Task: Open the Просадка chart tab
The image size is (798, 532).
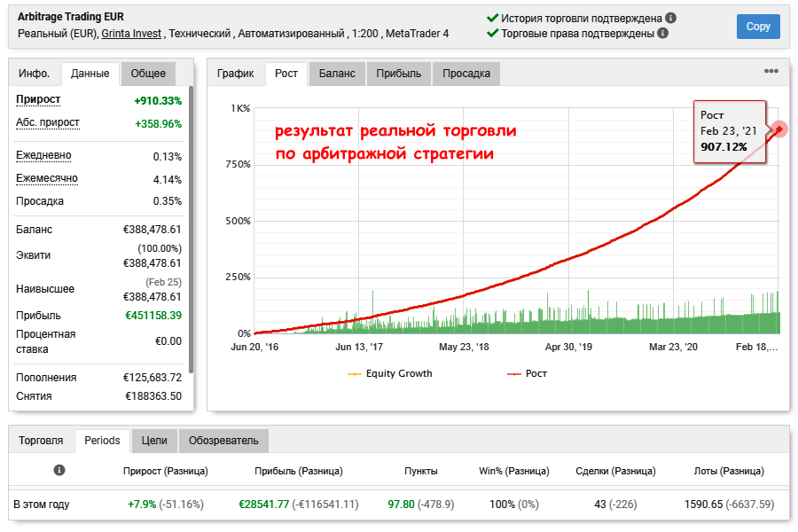Action: coord(466,74)
